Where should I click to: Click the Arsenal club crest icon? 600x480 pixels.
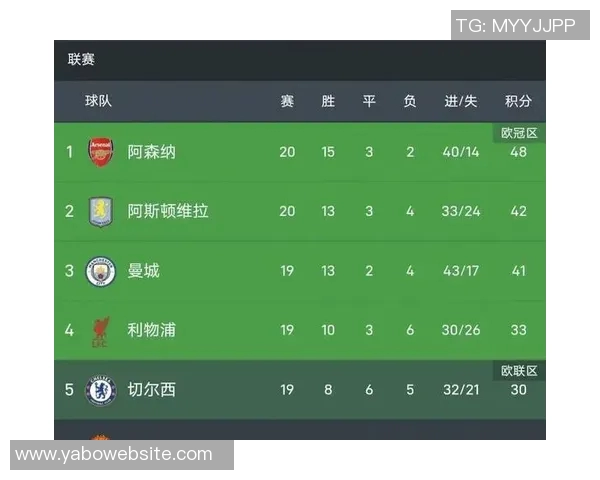coord(101,152)
